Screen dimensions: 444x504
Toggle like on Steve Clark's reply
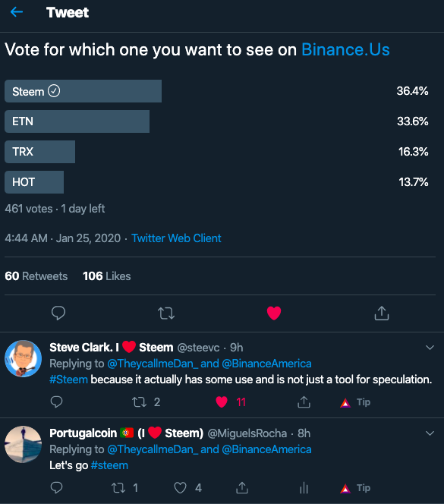pyautogui.click(x=222, y=402)
